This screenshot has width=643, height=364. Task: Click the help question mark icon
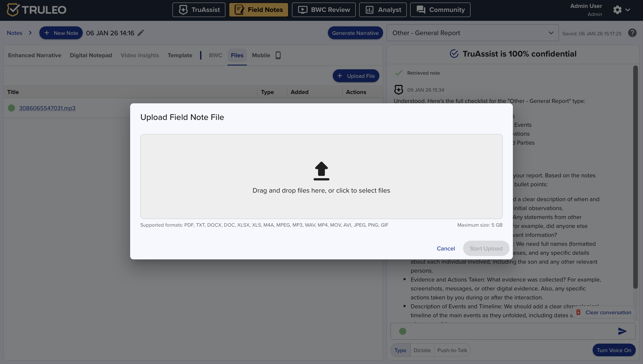pos(632,33)
